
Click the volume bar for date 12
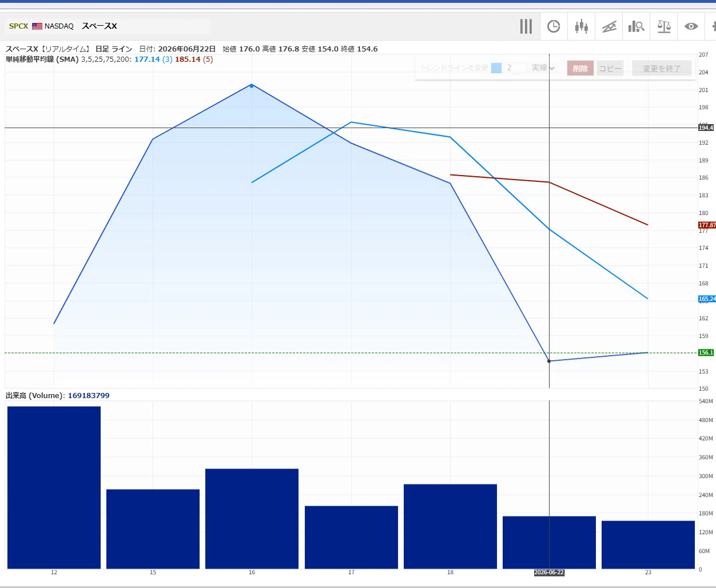(x=54, y=487)
